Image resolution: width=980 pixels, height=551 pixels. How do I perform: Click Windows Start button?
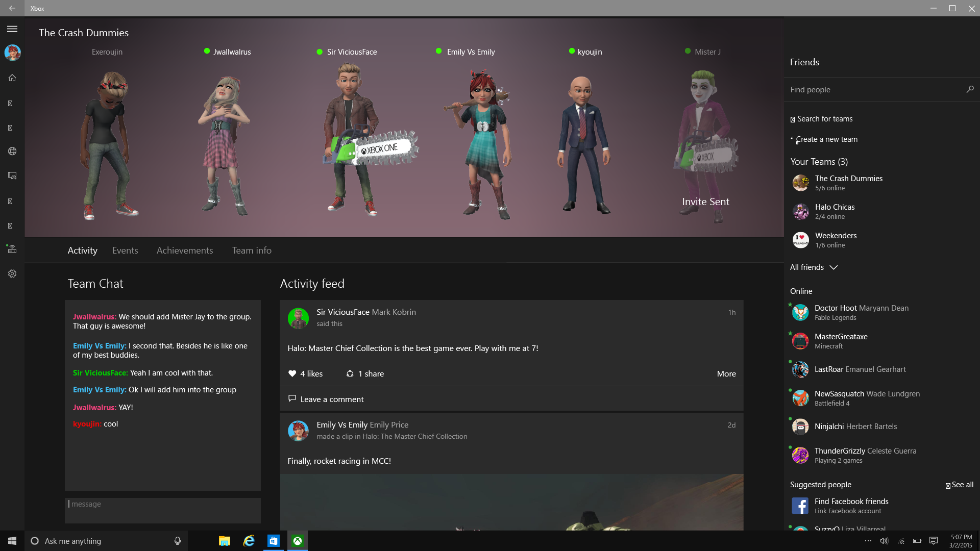12,541
